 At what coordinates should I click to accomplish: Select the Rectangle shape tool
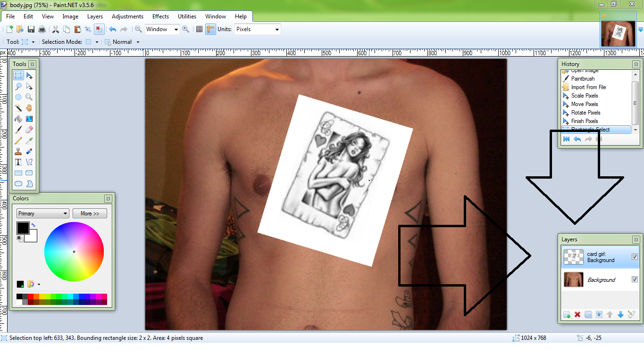(18, 173)
